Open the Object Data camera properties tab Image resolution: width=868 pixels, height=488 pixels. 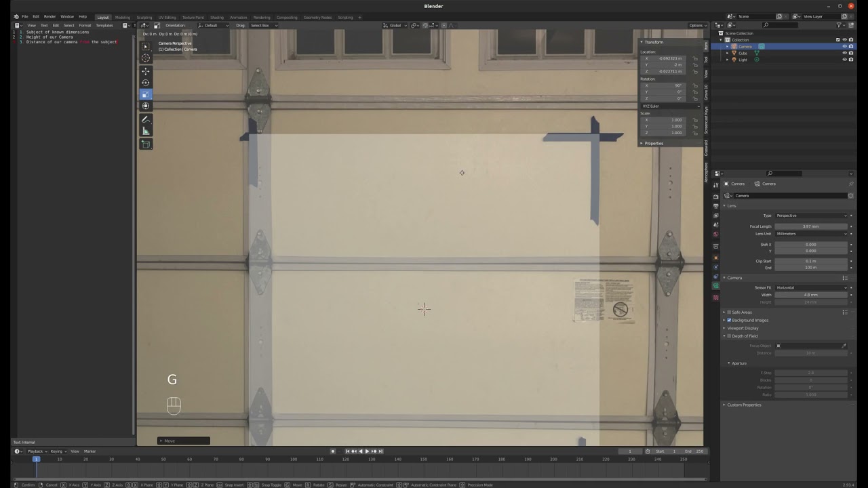click(x=716, y=286)
